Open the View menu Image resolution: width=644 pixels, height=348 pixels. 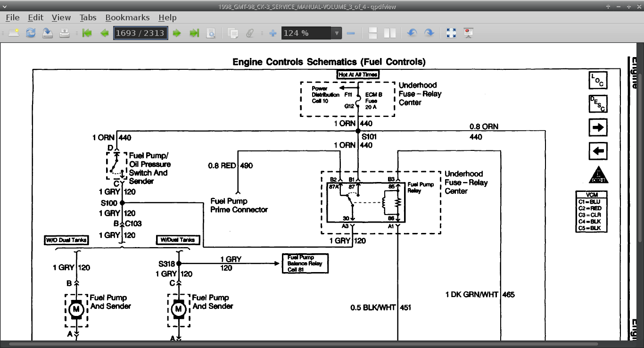[x=61, y=17]
